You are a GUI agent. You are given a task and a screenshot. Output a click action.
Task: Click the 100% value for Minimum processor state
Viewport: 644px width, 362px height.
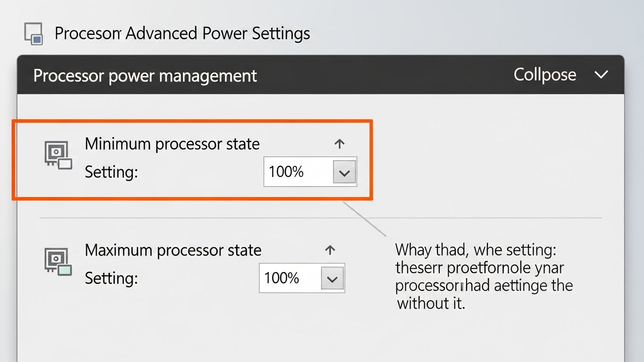(x=286, y=172)
